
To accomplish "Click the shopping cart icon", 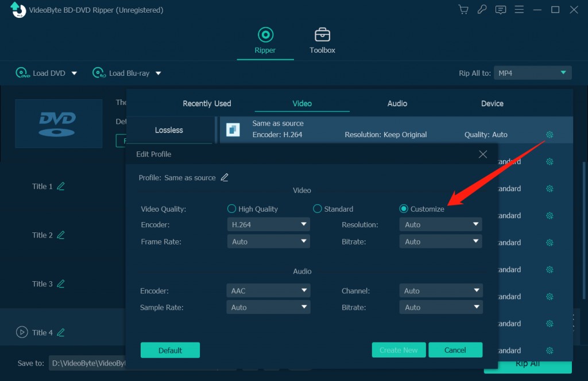I will pos(463,10).
